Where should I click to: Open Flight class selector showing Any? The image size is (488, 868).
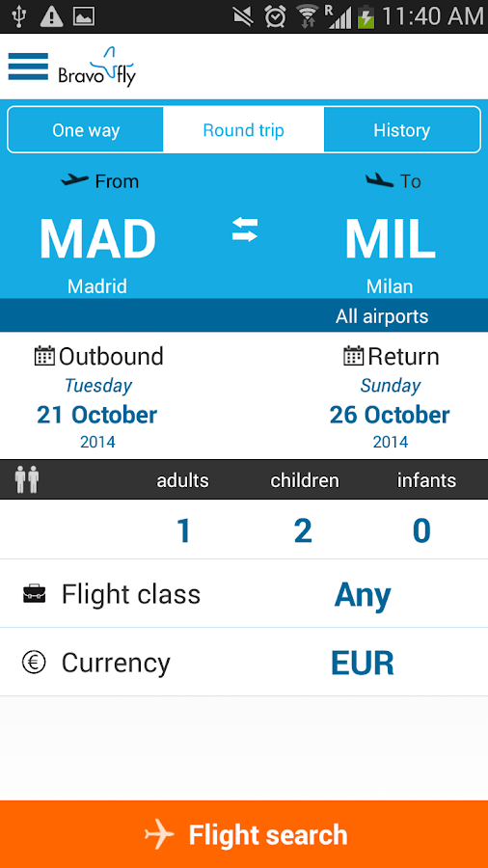coord(244,594)
